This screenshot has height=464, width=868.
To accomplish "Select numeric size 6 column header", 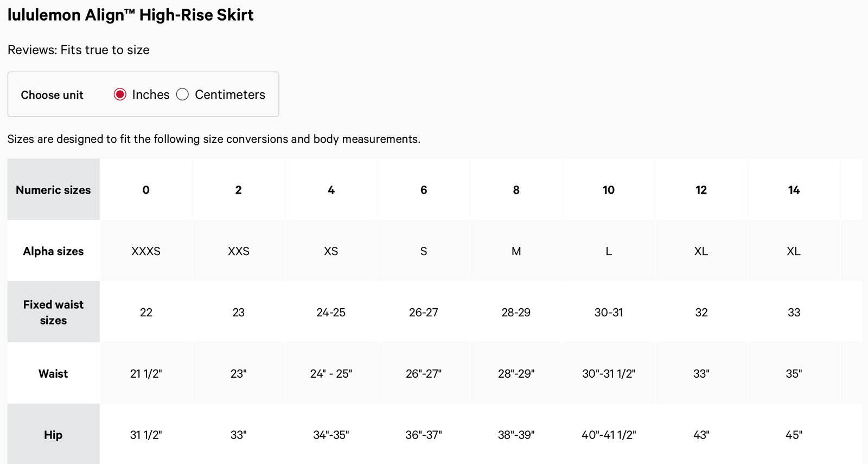I will (424, 190).
